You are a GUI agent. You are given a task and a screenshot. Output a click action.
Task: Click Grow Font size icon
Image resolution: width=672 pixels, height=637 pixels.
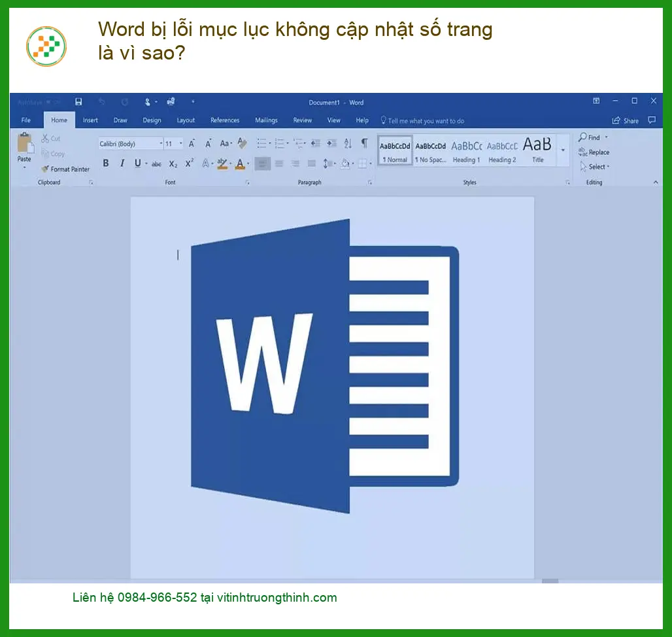point(192,143)
